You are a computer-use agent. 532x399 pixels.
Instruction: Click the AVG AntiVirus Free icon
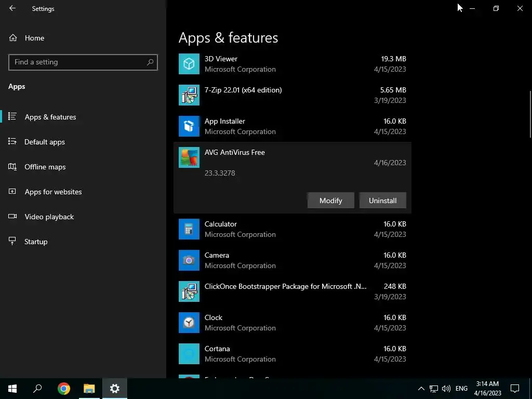pos(189,157)
